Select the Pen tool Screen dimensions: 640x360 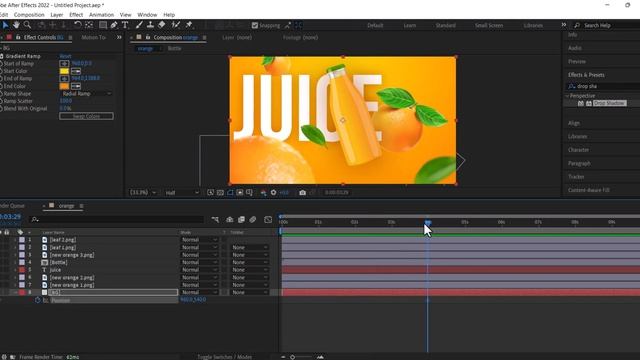coord(114,25)
